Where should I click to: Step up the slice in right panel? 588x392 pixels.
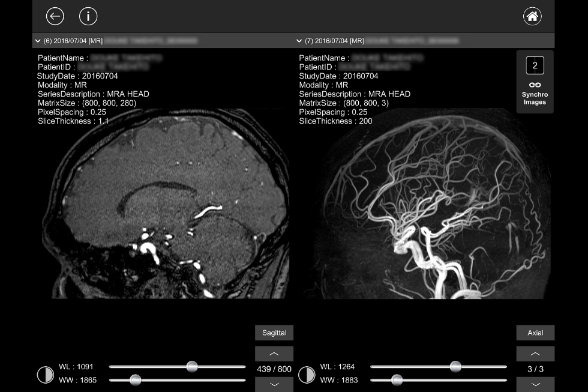tap(535, 354)
